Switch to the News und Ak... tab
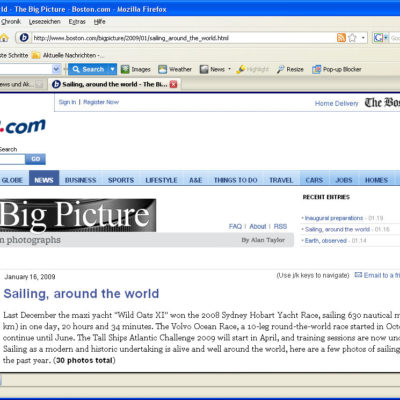The height and width of the screenshot is (400, 400). (22, 85)
